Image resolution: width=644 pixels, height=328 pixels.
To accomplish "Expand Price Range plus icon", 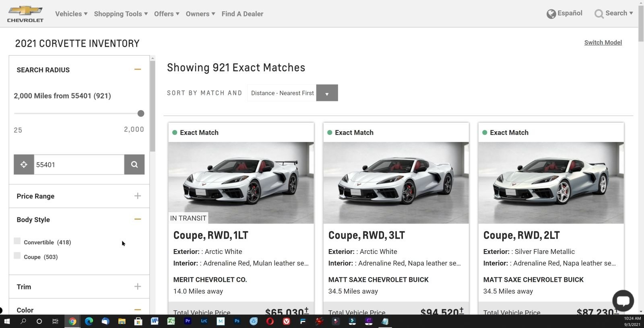I will [138, 196].
